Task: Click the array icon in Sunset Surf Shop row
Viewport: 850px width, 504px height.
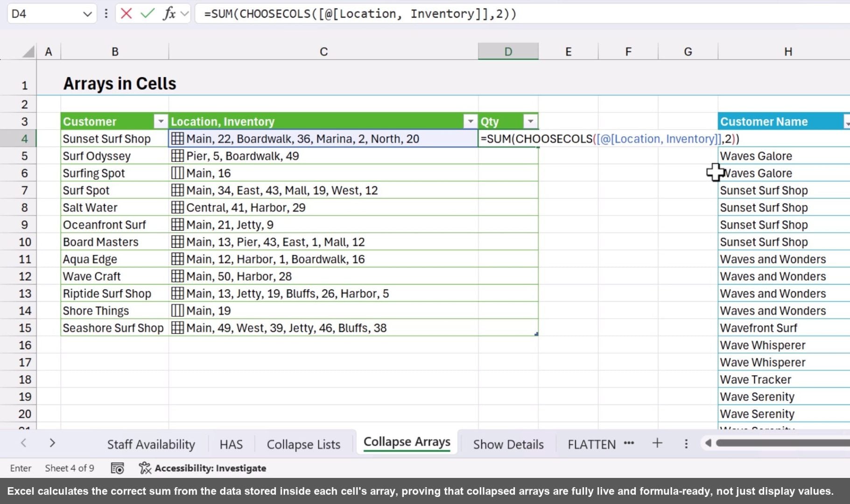Action: [x=177, y=139]
